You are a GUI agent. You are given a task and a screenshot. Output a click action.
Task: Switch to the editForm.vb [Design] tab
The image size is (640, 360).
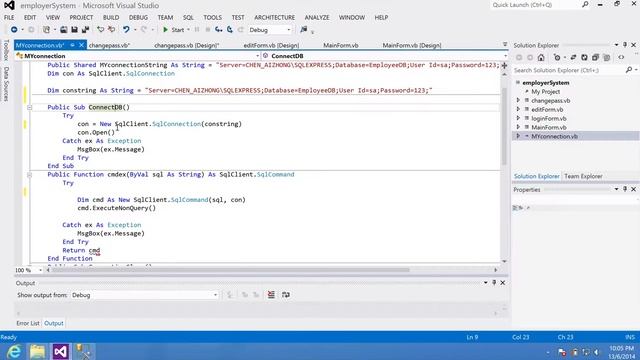click(x=271, y=45)
